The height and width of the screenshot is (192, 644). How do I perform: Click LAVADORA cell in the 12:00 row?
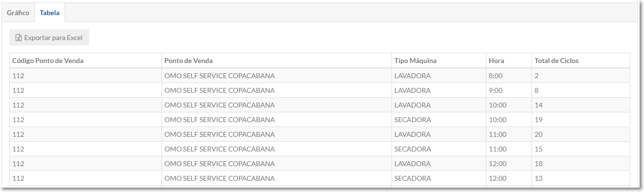point(413,164)
